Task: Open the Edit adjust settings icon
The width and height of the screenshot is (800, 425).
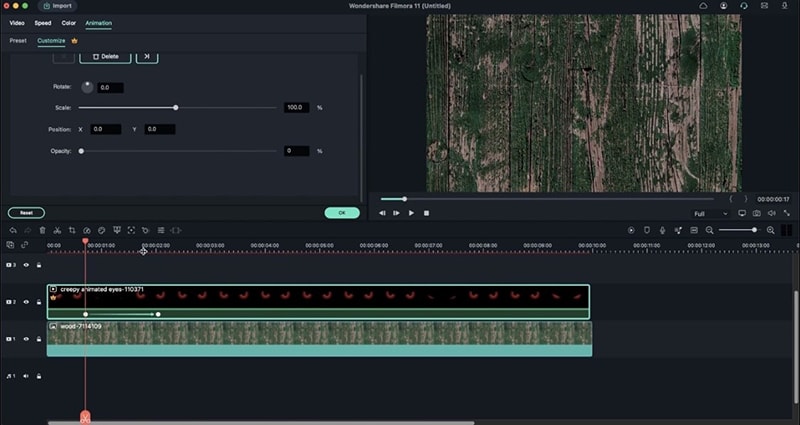Action: click(161, 231)
